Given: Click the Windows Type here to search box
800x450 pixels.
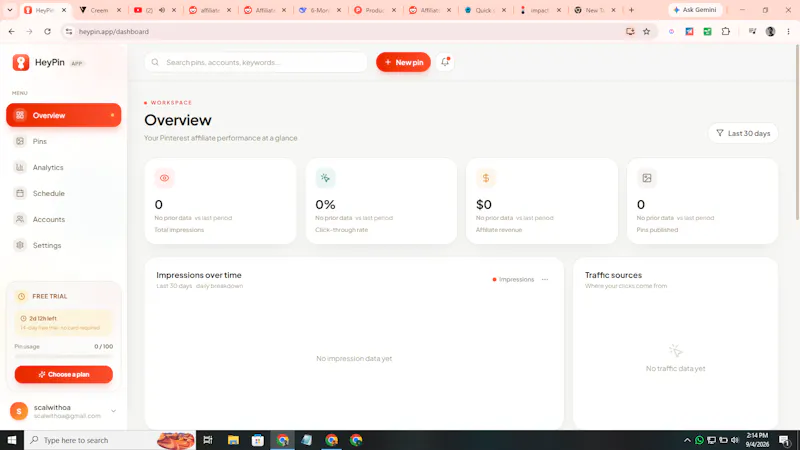Looking at the screenshot, I should 110,440.
